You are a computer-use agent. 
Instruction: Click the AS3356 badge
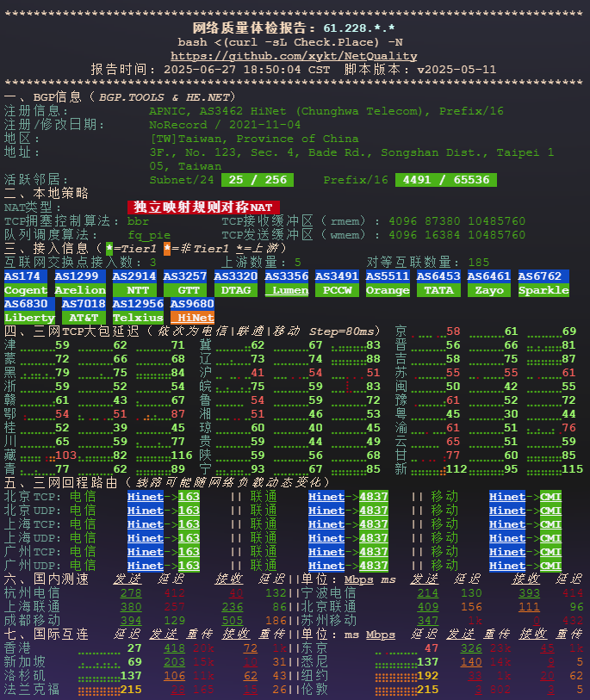[287, 276]
